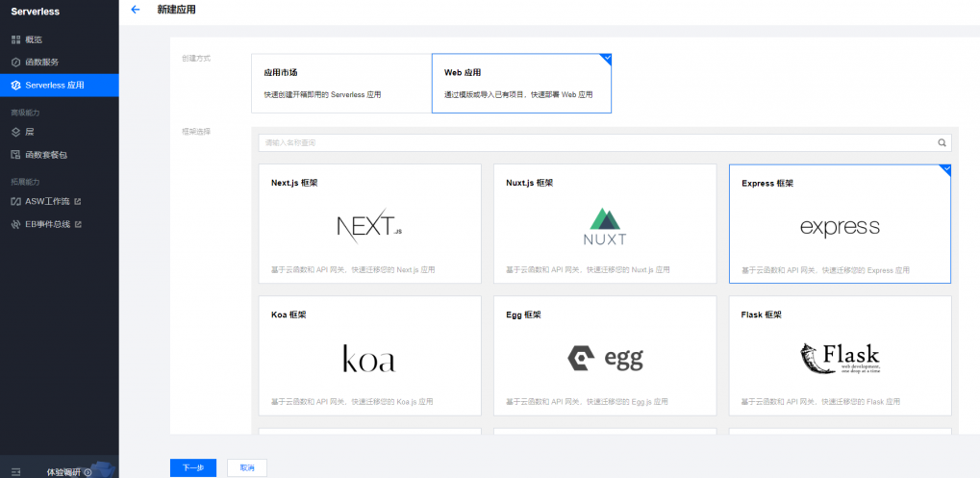Click the 取消 button
980x478 pixels.
point(247,467)
